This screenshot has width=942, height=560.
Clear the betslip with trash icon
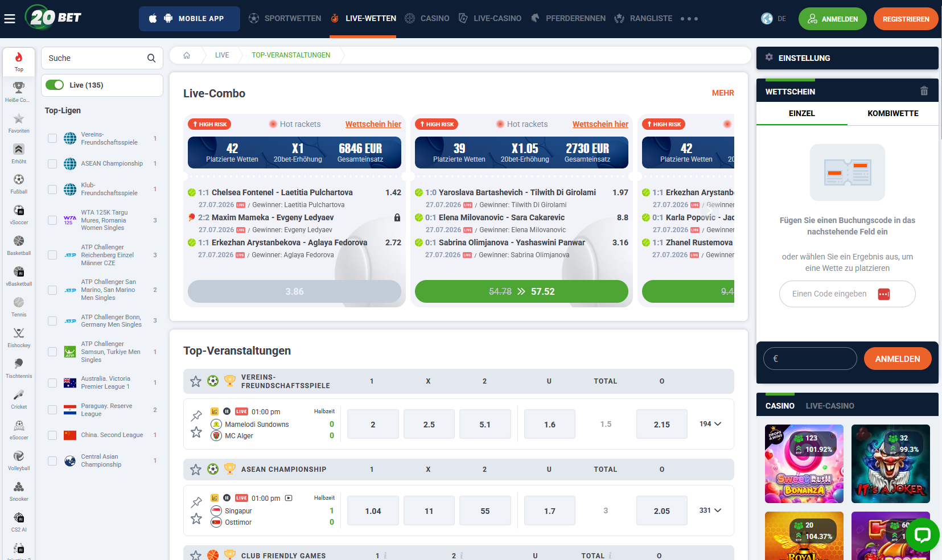click(x=924, y=91)
